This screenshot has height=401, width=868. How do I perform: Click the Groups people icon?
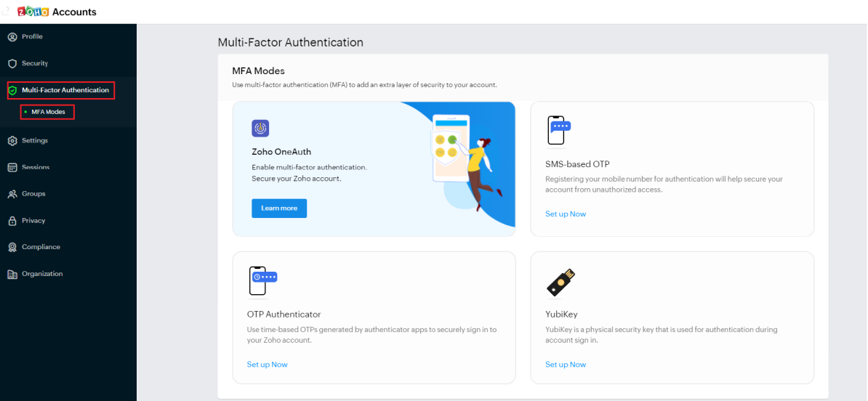click(x=12, y=194)
